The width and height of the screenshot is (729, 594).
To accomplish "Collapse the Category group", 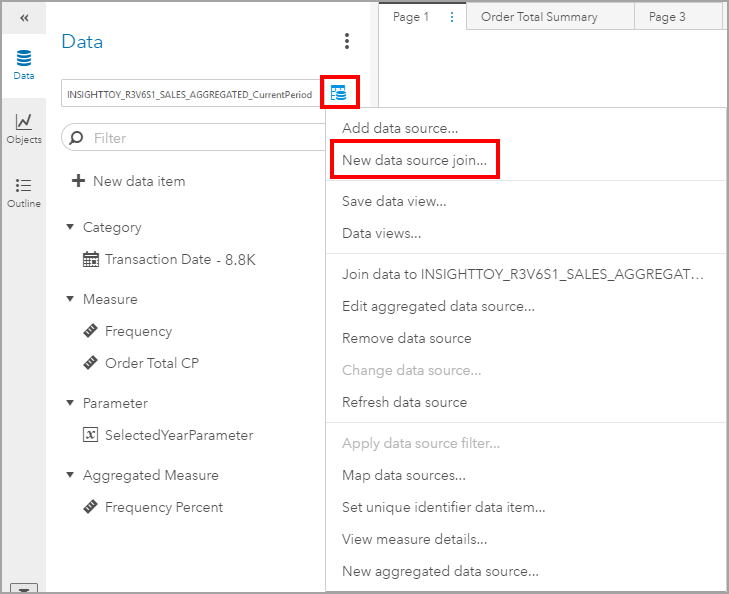I will [x=70, y=227].
